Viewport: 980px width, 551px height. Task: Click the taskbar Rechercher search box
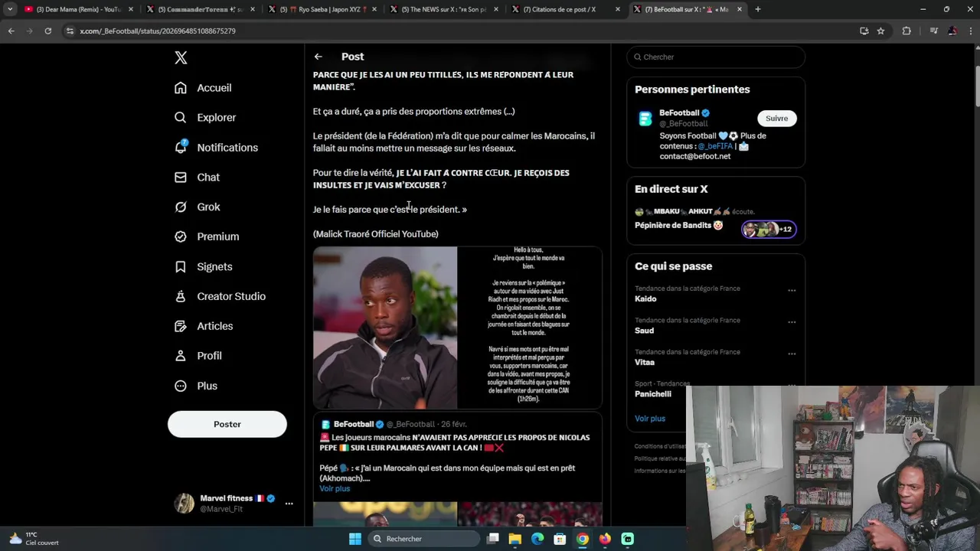click(425, 539)
